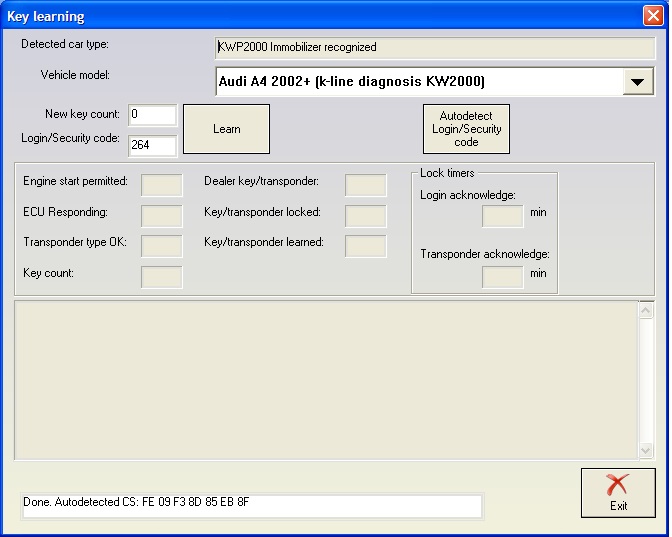This screenshot has height=537, width=672.
Task: Focus the Login/Security code field
Action: [x=152, y=146]
